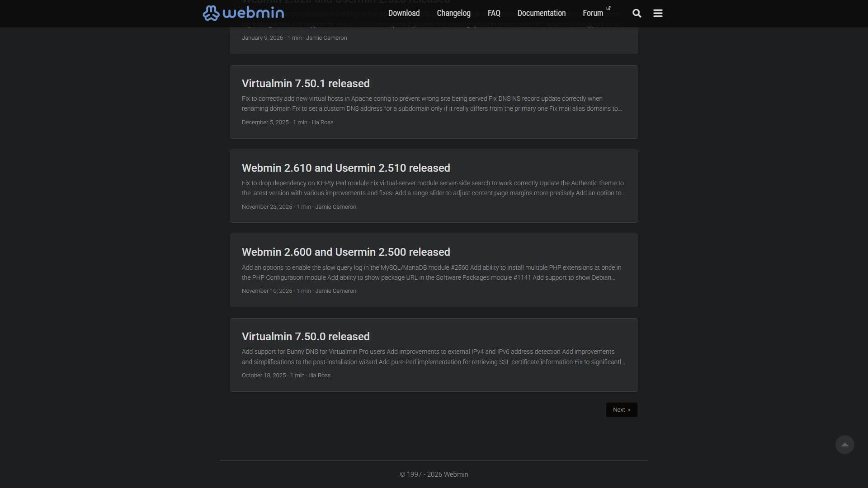The height and width of the screenshot is (488, 868).
Task: Click the summary mentioning slow query log
Action: click(x=432, y=272)
